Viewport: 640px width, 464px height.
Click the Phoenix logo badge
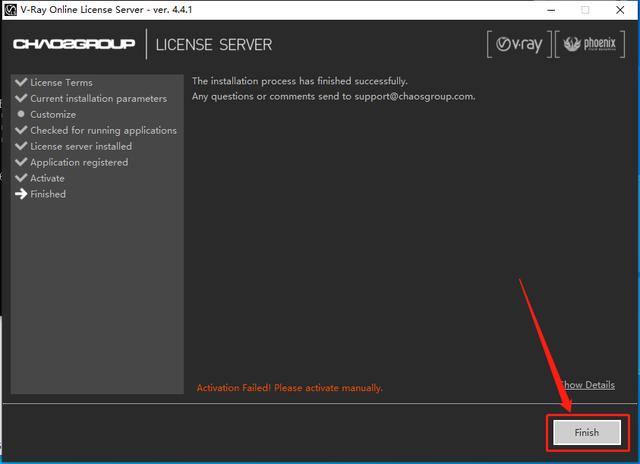tap(590, 44)
